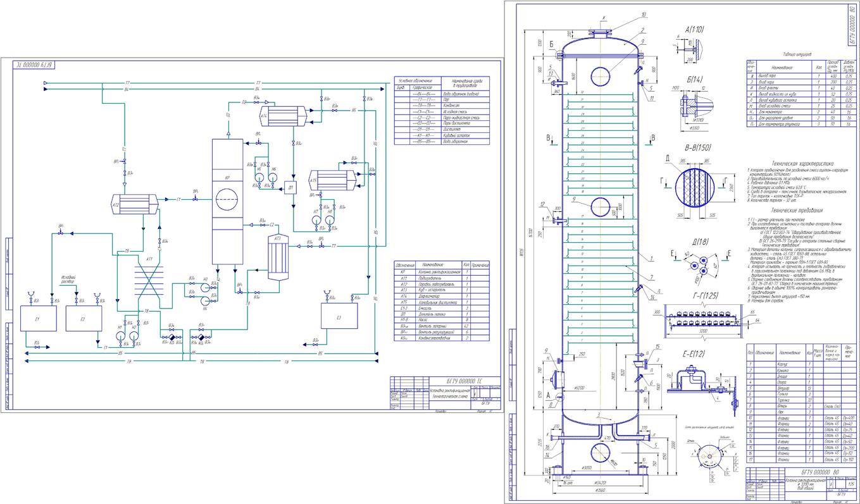Click legend row 'Кубовый остаток'
Screen dimensions: 860x504
coord(442,135)
